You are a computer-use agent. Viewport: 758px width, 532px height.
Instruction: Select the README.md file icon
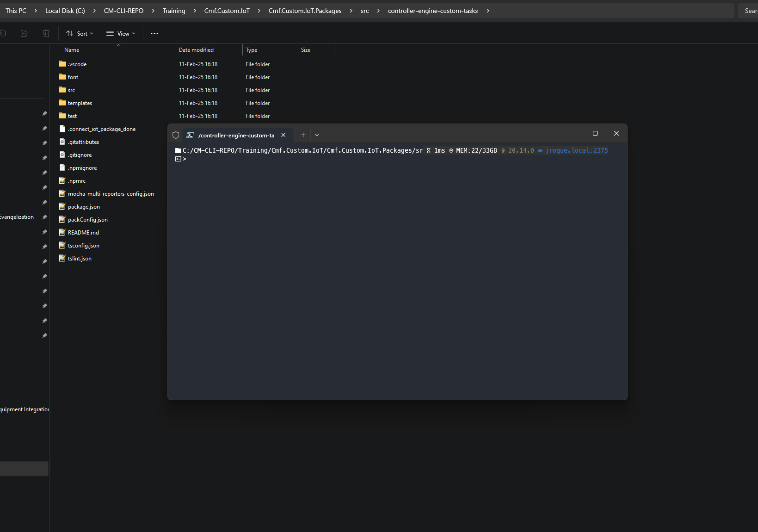[62, 232]
